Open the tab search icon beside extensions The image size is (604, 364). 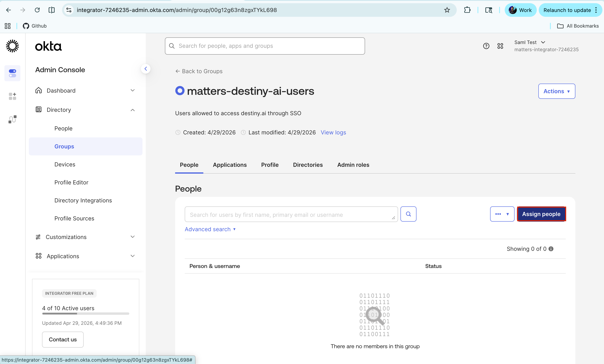point(489,10)
